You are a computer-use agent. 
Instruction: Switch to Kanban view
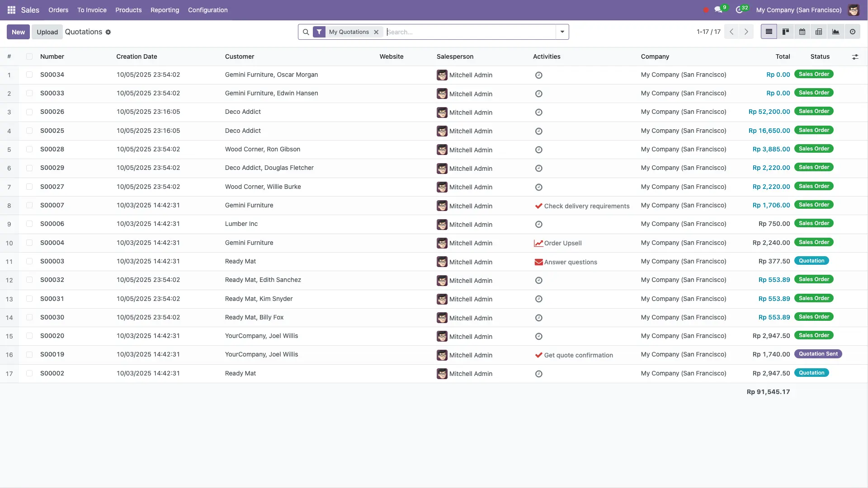pyautogui.click(x=786, y=32)
